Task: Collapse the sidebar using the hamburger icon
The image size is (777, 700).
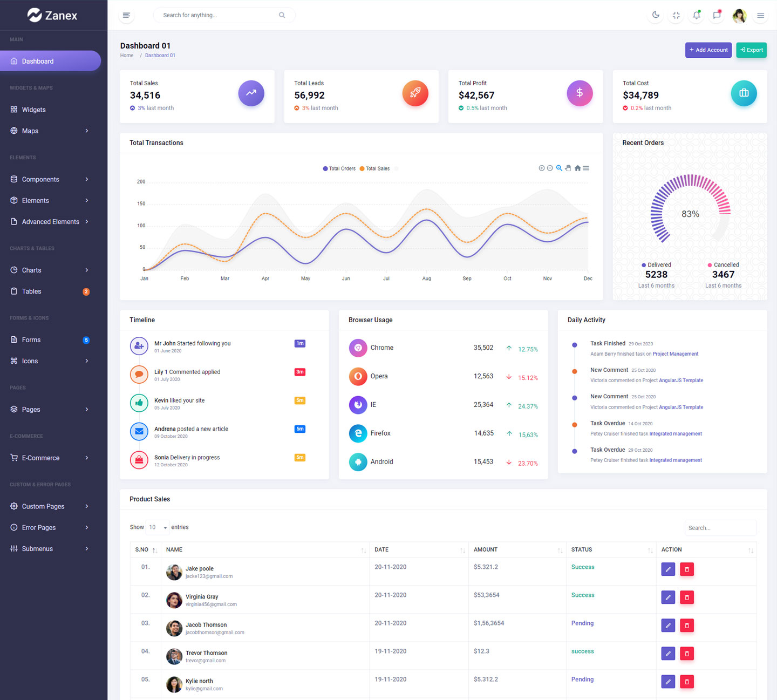Action: click(126, 15)
